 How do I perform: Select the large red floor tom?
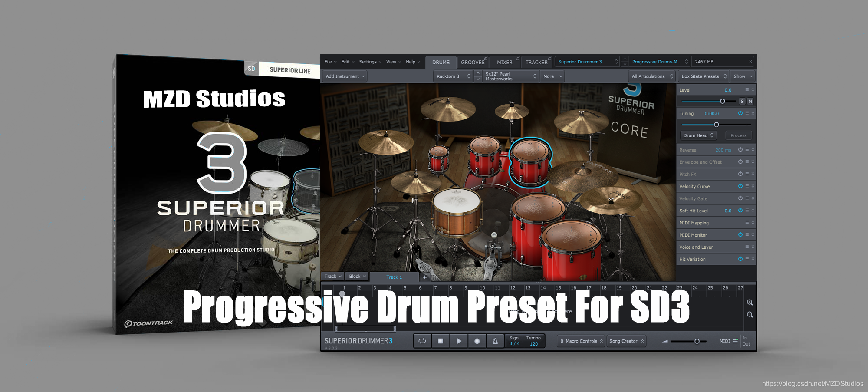coord(572,250)
